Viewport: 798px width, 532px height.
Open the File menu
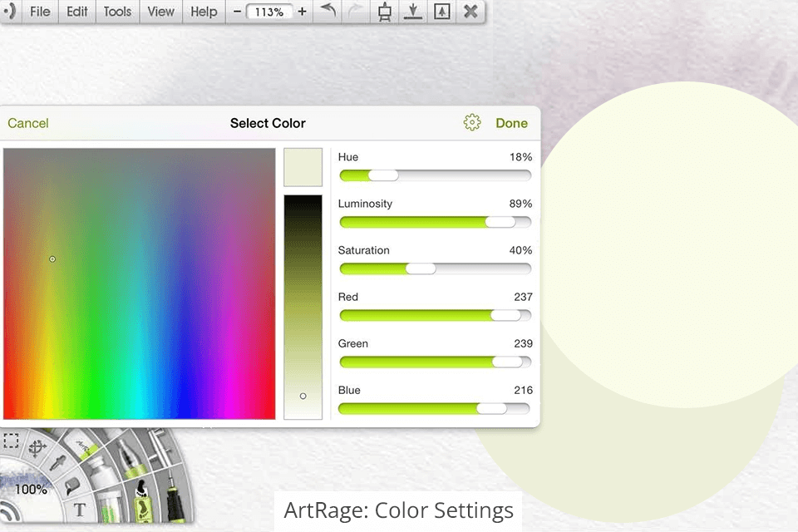(x=40, y=11)
